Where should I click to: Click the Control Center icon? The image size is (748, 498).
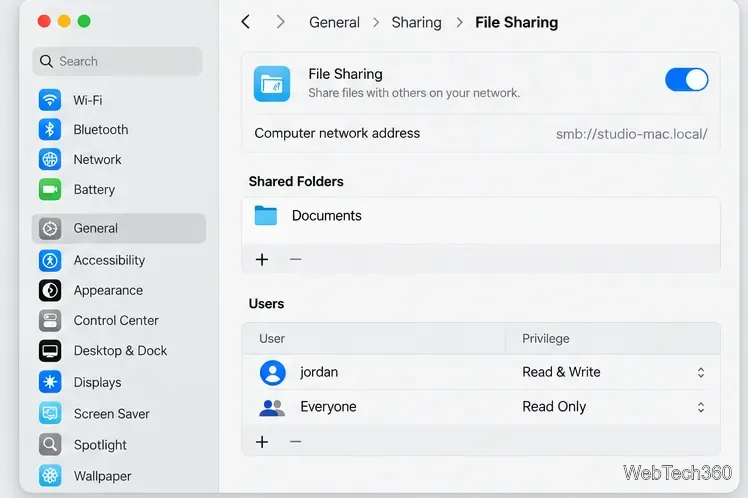pyautogui.click(x=50, y=321)
